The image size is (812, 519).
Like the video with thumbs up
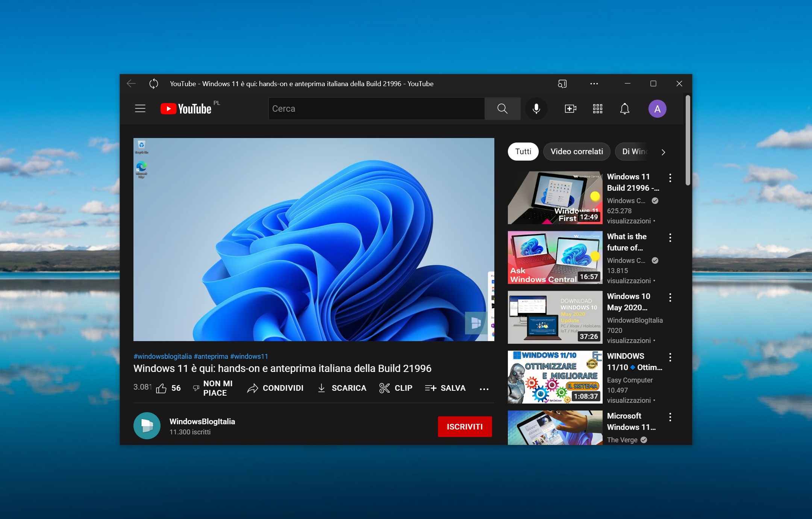(168, 388)
